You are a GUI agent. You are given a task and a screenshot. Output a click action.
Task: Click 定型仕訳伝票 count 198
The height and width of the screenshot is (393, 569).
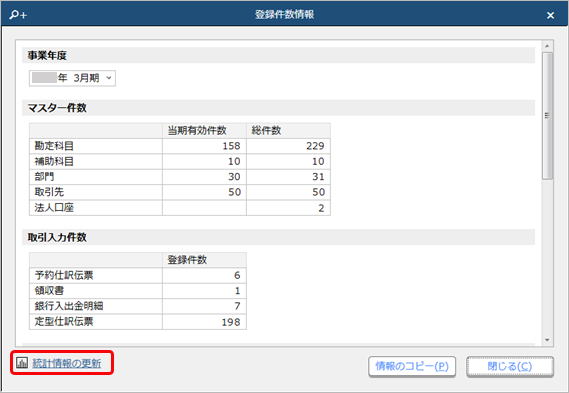point(231,322)
